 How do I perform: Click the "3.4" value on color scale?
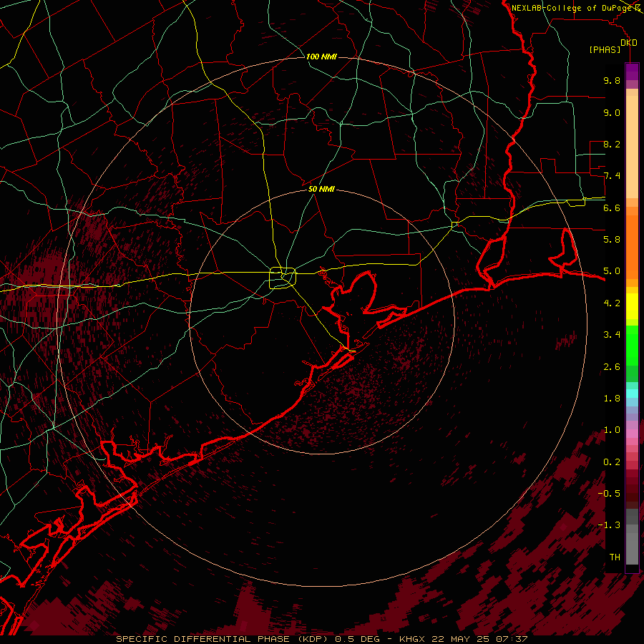tap(612, 335)
